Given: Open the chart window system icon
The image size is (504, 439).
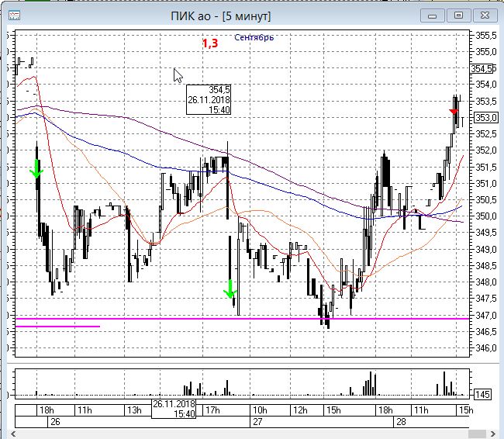Looking at the screenshot, I should point(14,15).
